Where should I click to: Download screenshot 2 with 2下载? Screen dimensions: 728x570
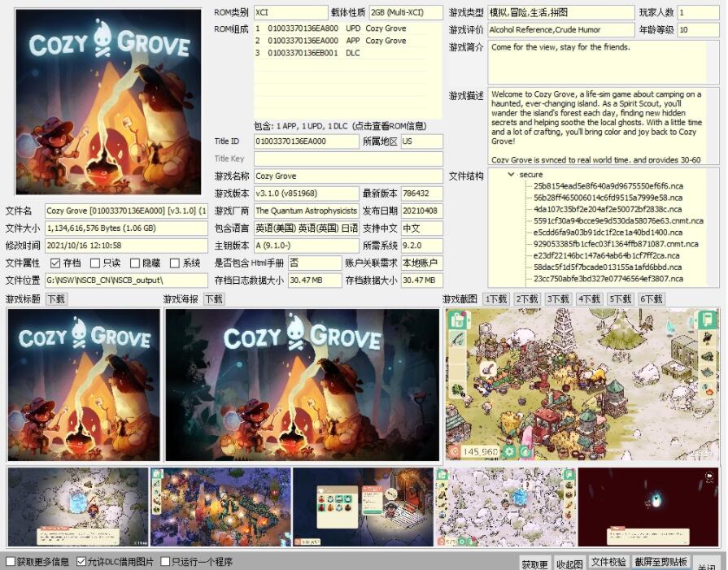pyautogui.click(x=527, y=299)
